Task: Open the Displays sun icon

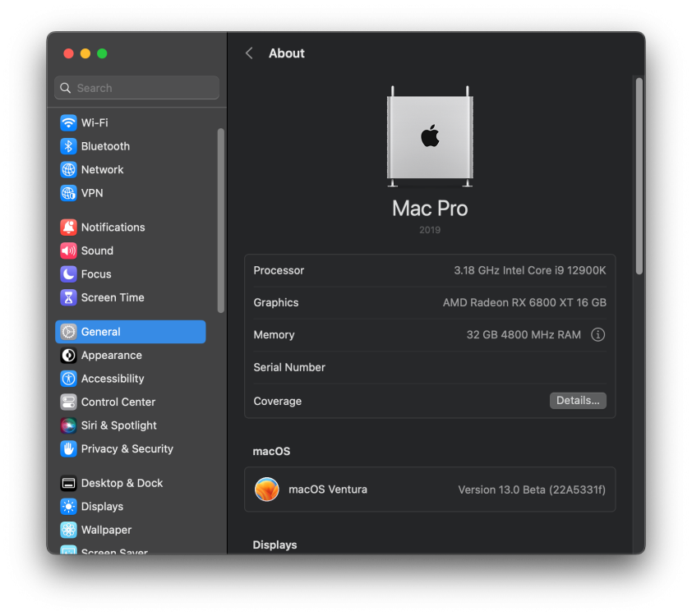Action: tap(68, 506)
